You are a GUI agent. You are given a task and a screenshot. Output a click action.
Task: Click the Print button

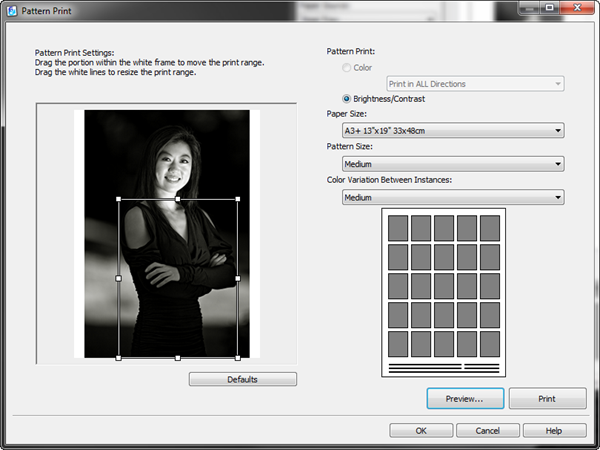click(547, 398)
